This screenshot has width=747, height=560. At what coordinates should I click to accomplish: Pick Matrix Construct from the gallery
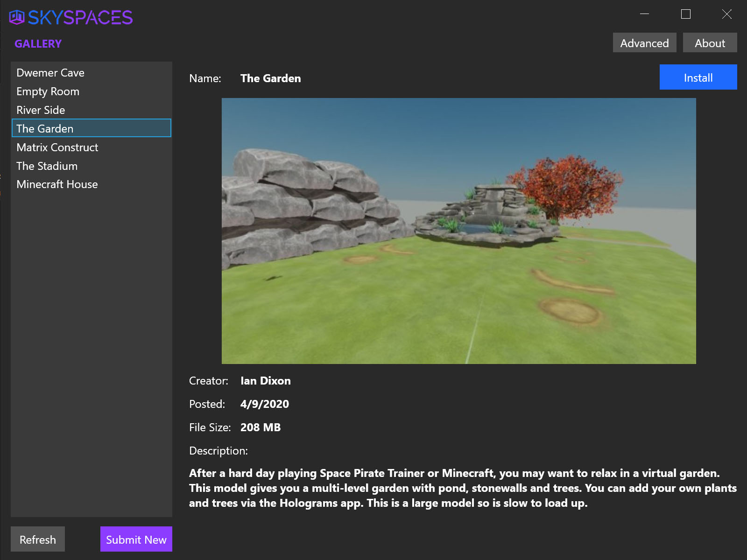point(57,147)
